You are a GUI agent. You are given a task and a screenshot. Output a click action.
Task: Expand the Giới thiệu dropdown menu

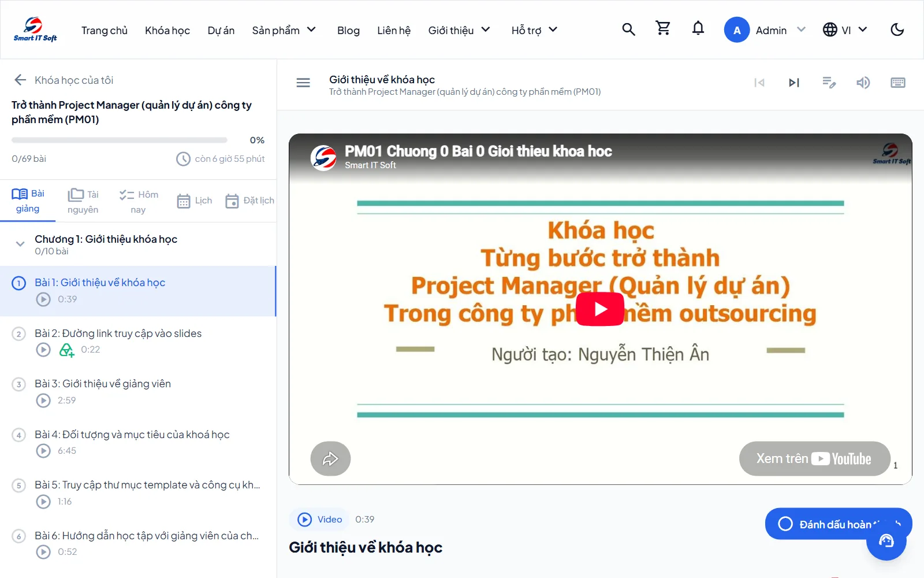click(459, 30)
